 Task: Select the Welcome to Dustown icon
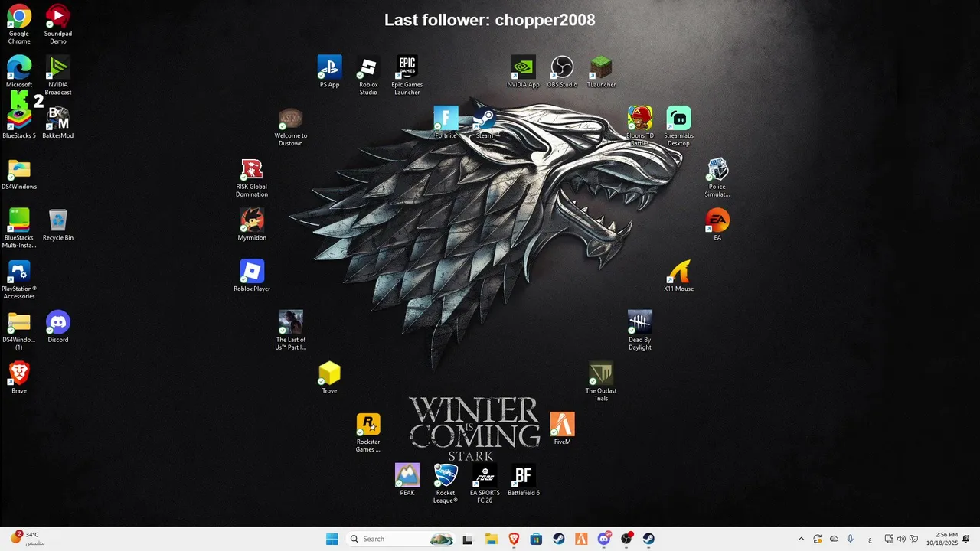291,126
